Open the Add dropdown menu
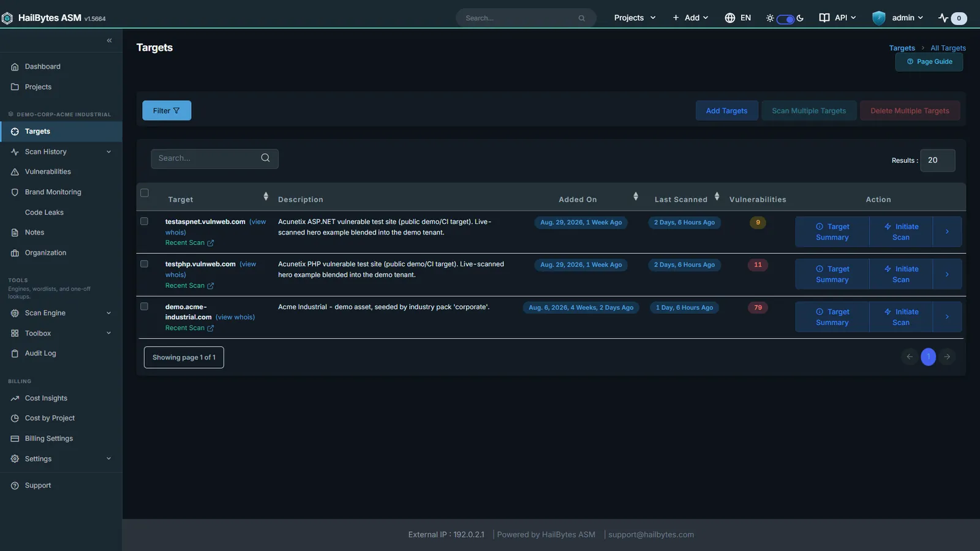 [690, 18]
